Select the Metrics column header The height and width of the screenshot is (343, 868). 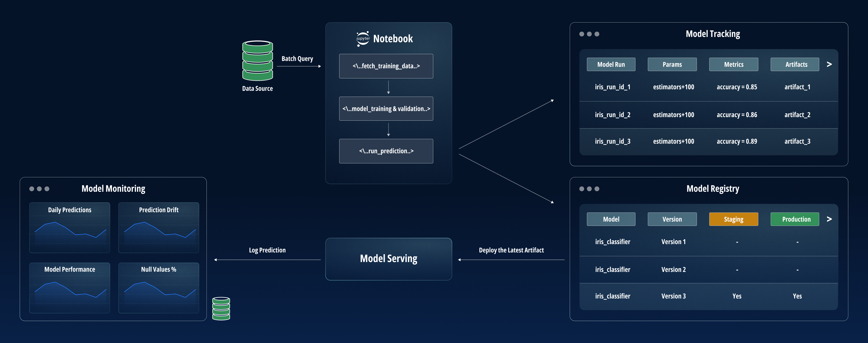[x=734, y=65]
